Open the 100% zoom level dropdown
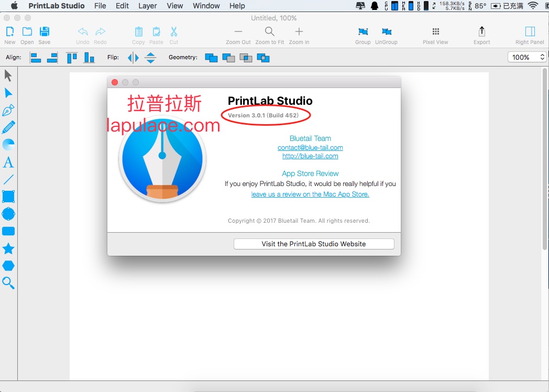The height and width of the screenshot is (392, 549). pyautogui.click(x=527, y=57)
